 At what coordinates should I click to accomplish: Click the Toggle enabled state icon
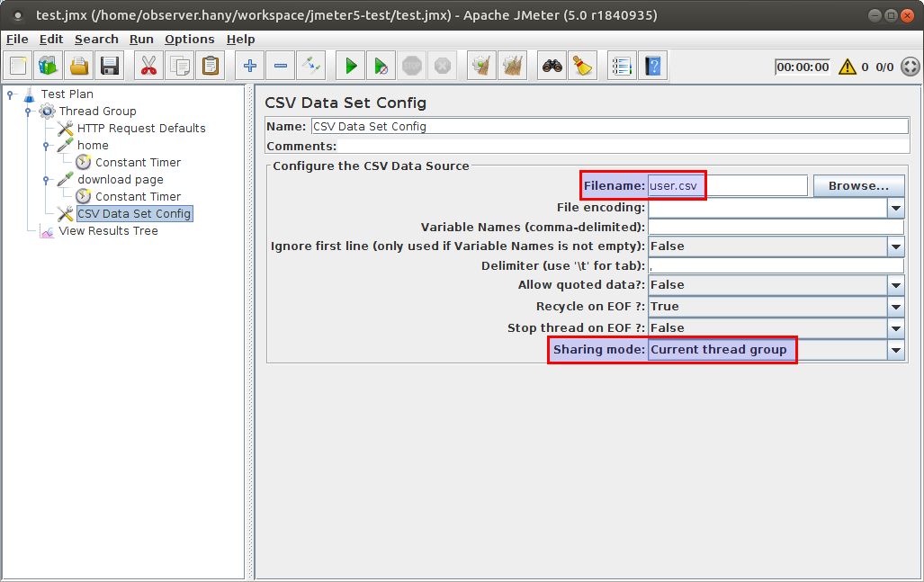[311, 66]
